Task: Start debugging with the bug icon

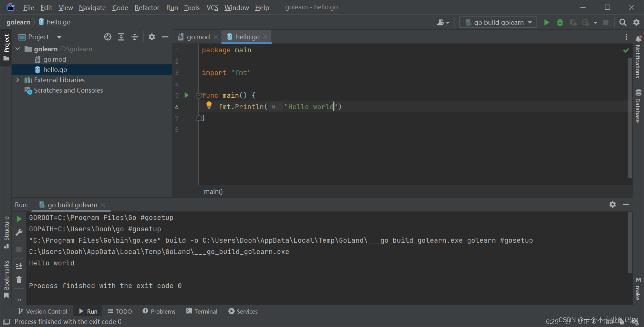Action: (560, 22)
